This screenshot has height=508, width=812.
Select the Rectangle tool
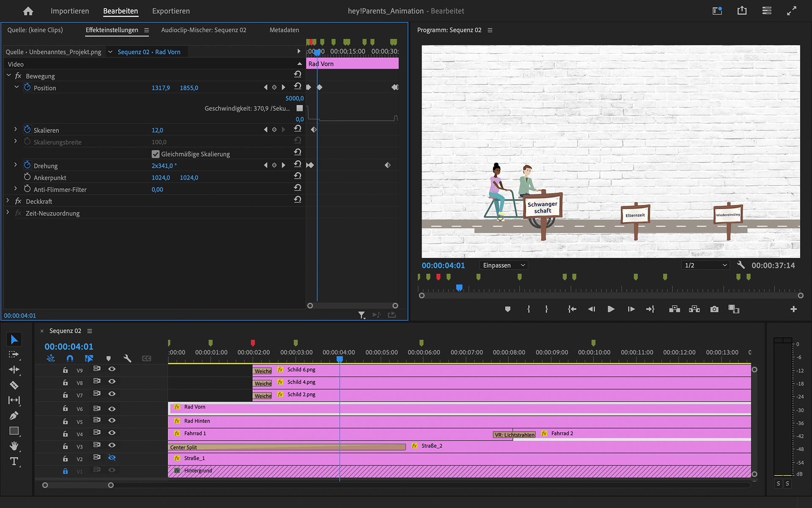pos(14,431)
